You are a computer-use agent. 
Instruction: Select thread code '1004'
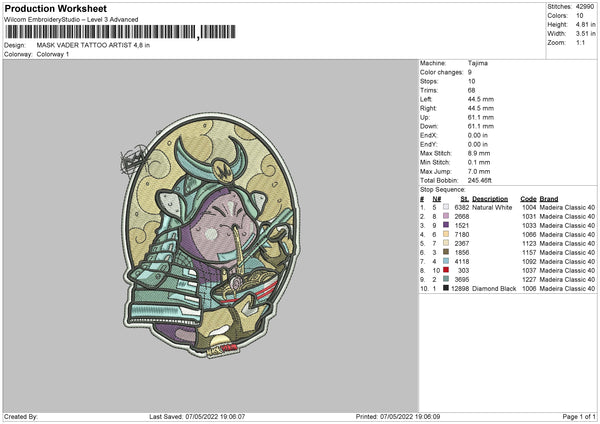point(529,207)
